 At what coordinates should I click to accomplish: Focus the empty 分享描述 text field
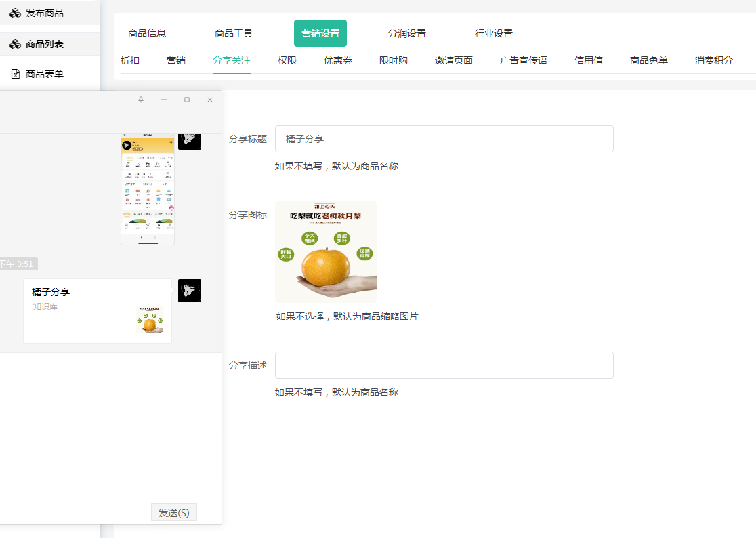pos(444,365)
